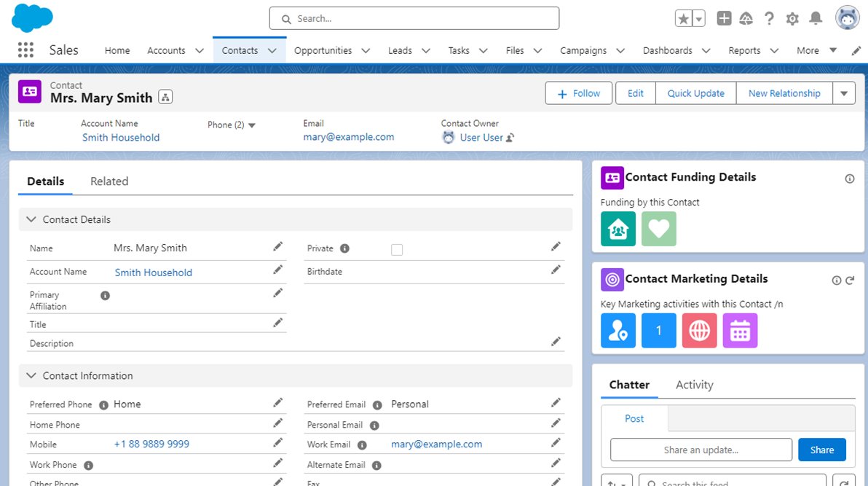Collapse the Contact Information section
868x486 pixels.
click(x=31, y=376)
